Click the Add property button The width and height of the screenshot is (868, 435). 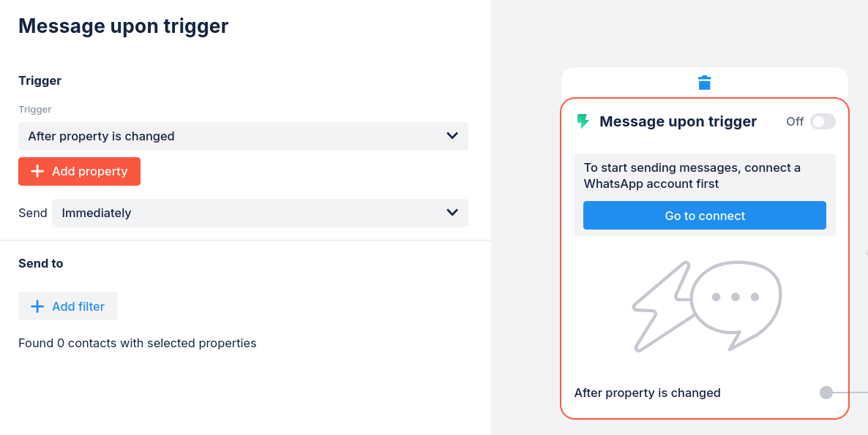(79, 171)
